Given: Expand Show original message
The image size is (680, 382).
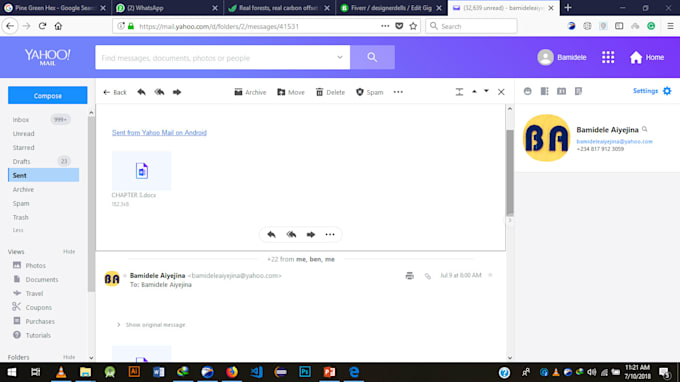Looking at the screenshot, I should 151,325.
